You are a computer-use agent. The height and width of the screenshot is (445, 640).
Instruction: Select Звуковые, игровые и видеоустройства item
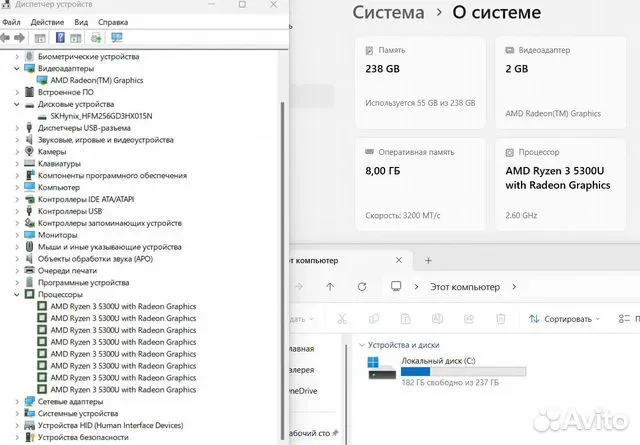coord(106,140)
